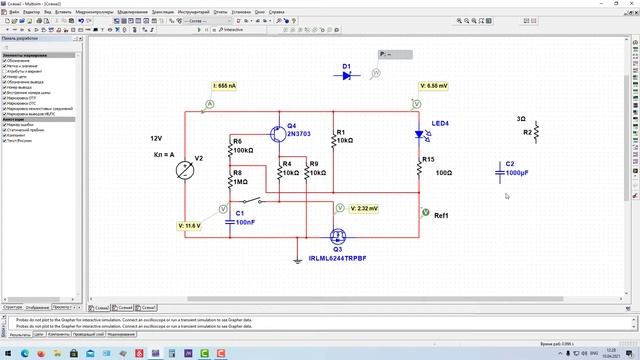
Task: Collapse the Элементы маркировки section header
Action: 38,55
